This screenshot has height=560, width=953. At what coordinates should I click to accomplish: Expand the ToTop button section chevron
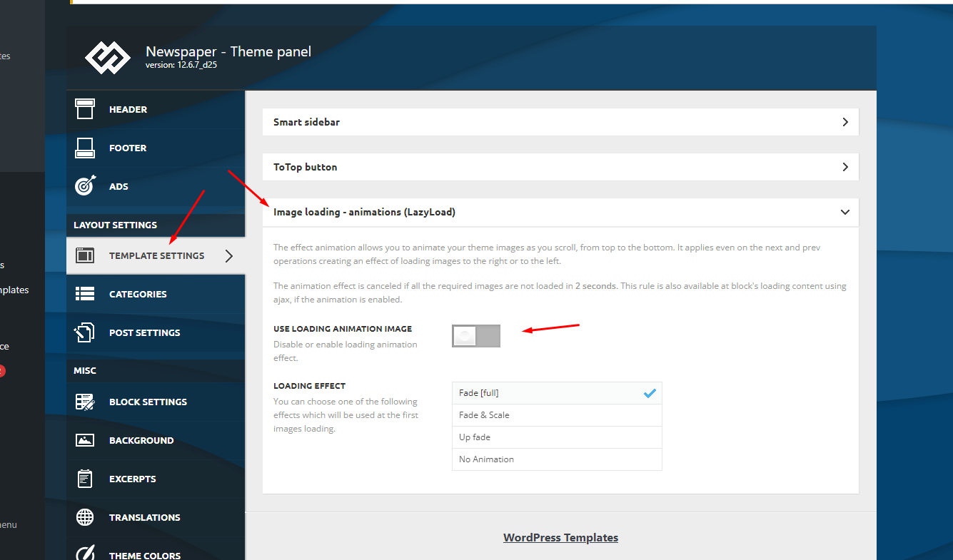[845, 167]
